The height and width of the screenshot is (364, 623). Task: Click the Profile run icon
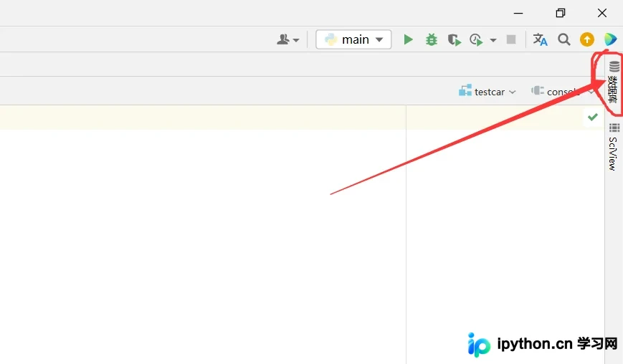click(476, 39)
